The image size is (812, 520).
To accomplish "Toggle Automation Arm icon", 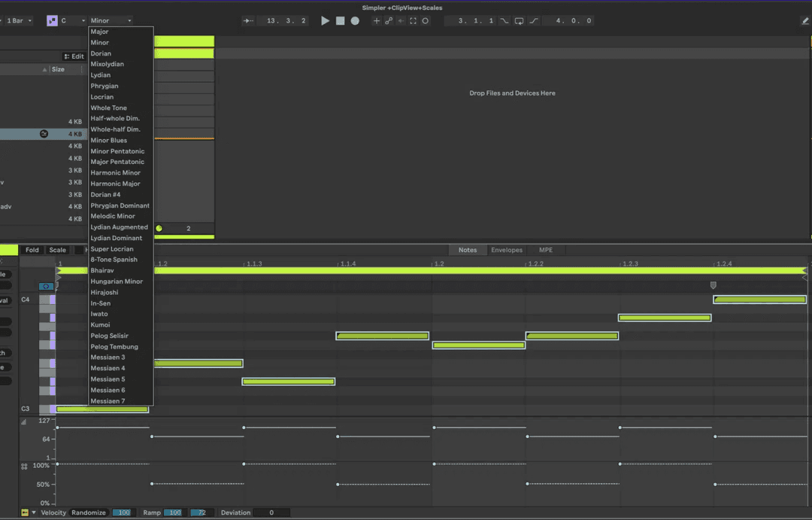I will pyautogui.click(x=389, y=21).
